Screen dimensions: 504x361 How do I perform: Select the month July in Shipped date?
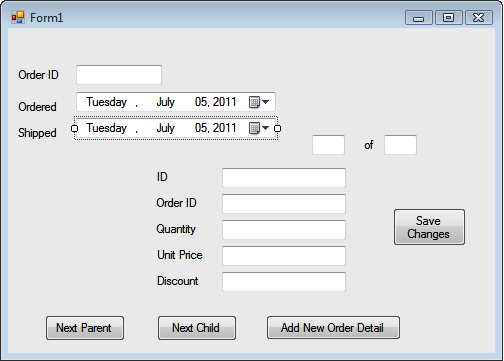click(165, 128)
